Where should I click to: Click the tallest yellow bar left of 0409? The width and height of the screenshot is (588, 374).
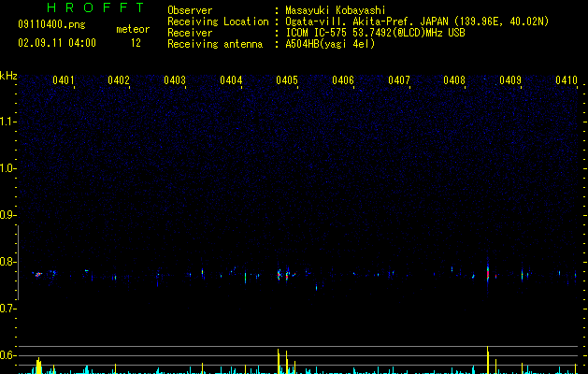coord(487,360)
